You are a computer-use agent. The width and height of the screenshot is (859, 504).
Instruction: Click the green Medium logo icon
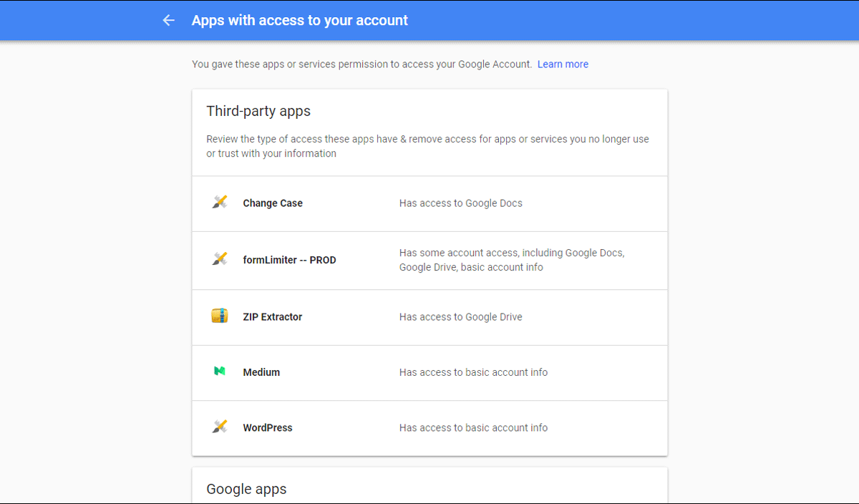tap(220, 372)
